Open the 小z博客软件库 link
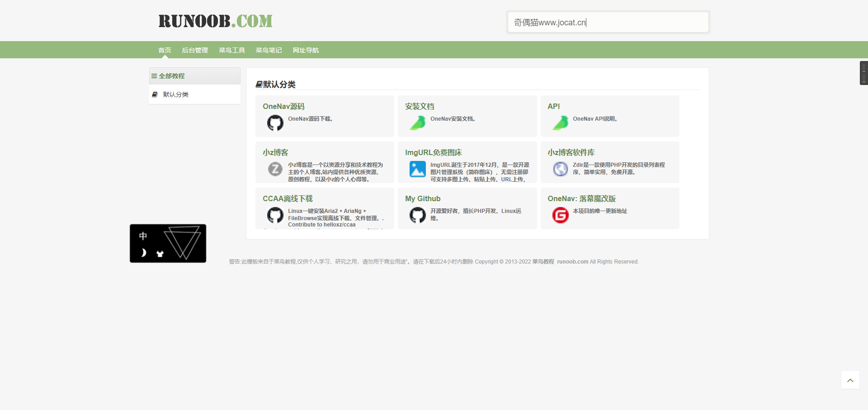Viewport: 868px width, 410px height. coord(571,152)
